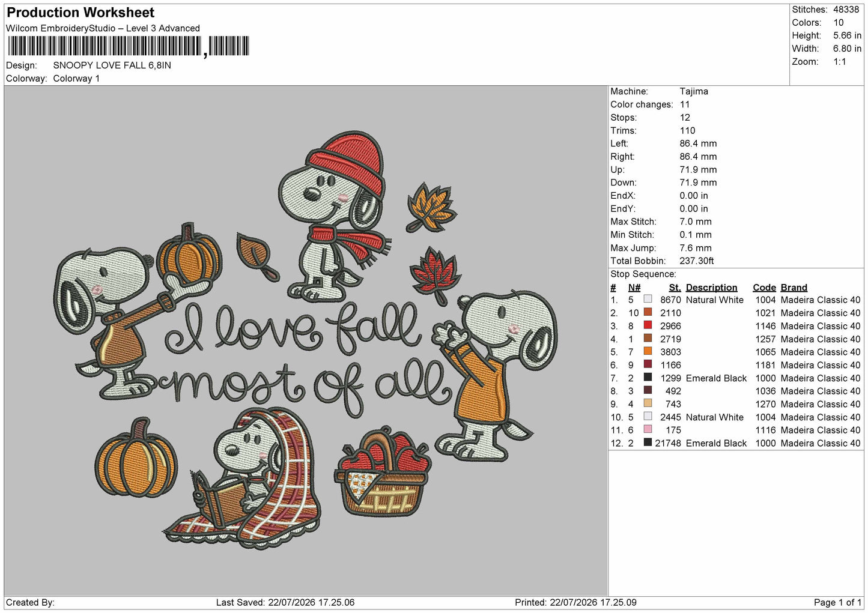Click the Max Stitch value 7.0 mm
The width and height of the screenshot is (868, 613).
coord(696,222)
